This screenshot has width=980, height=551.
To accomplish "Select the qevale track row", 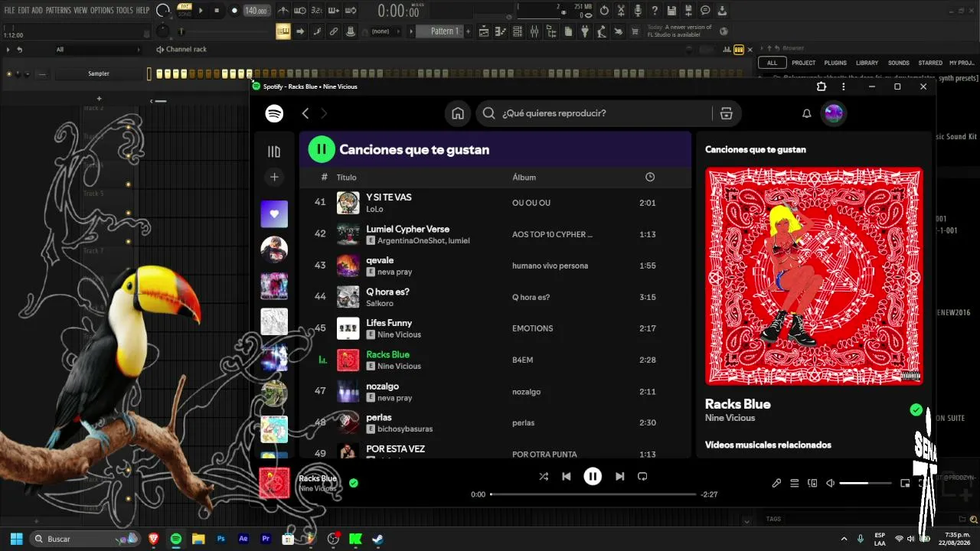I will tap(495, 266).
